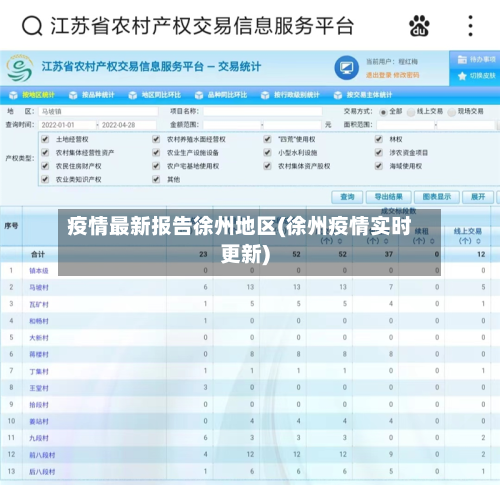Click the 合计 total row label
The height and width of the screenshot is (485, 500).
point(38,254)
